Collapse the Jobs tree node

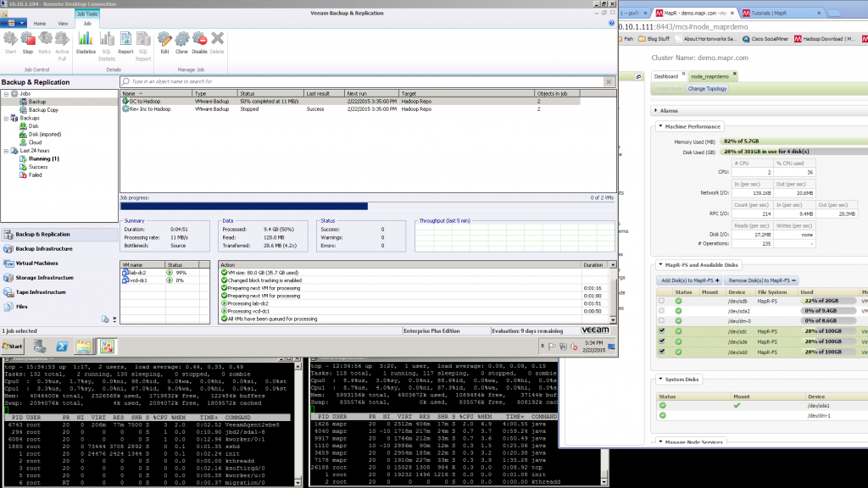[x=6, y=94]
